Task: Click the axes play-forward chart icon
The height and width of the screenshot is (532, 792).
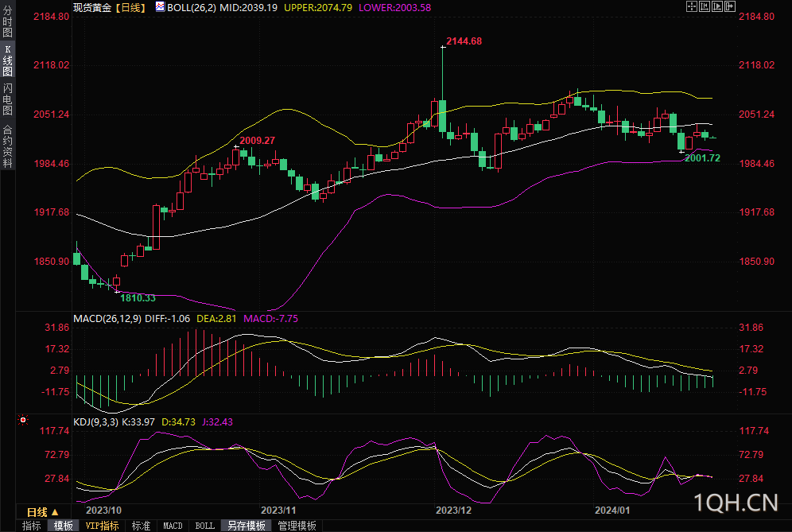Action: [716, 6]
